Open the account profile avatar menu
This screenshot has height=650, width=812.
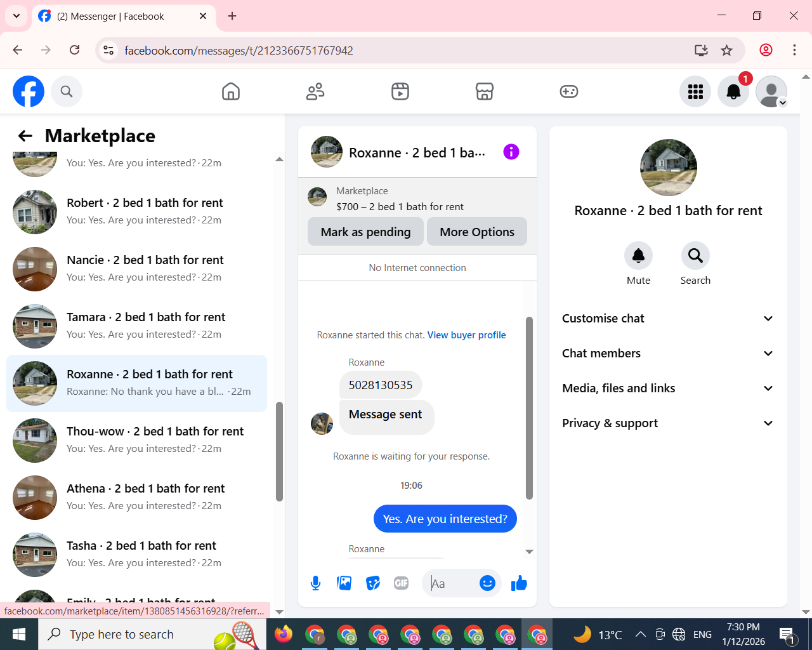[x=771, y=91]
